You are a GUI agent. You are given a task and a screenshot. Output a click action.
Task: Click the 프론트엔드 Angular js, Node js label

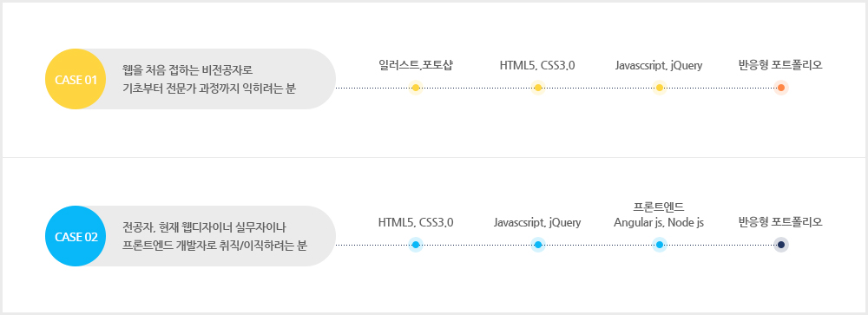(659, 215)
